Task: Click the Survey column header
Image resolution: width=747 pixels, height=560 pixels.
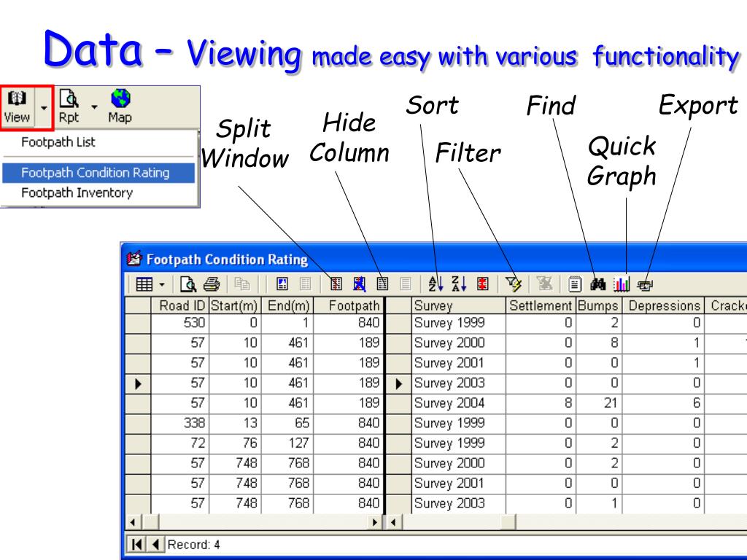Action: click(457, 306)
